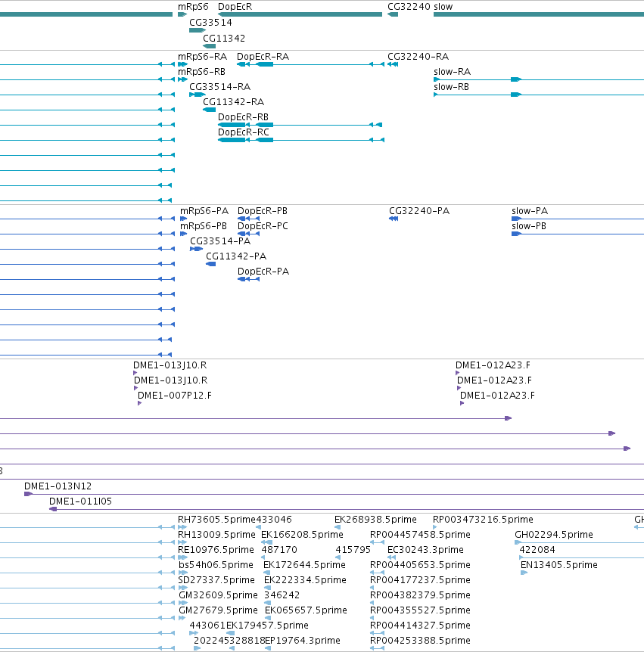Click EST EN13405.5prime
This screenshot has height=652, width=644.
coord(558,565)
